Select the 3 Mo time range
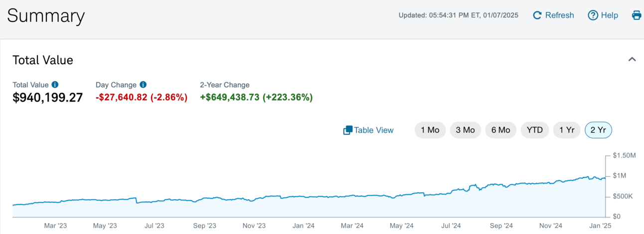The image size is (644, 234). click(465, 130)
